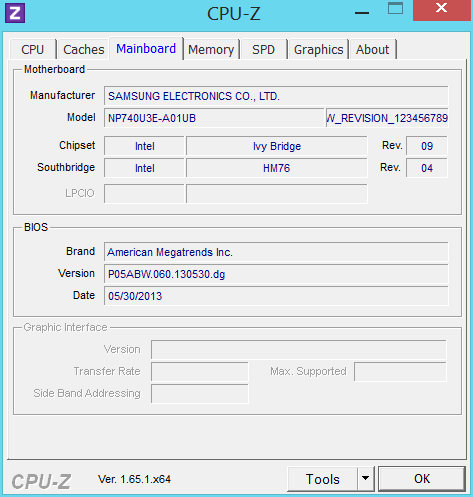Select the Memory tab
This screenshot has height=497, width=473.
click(211, 50)
